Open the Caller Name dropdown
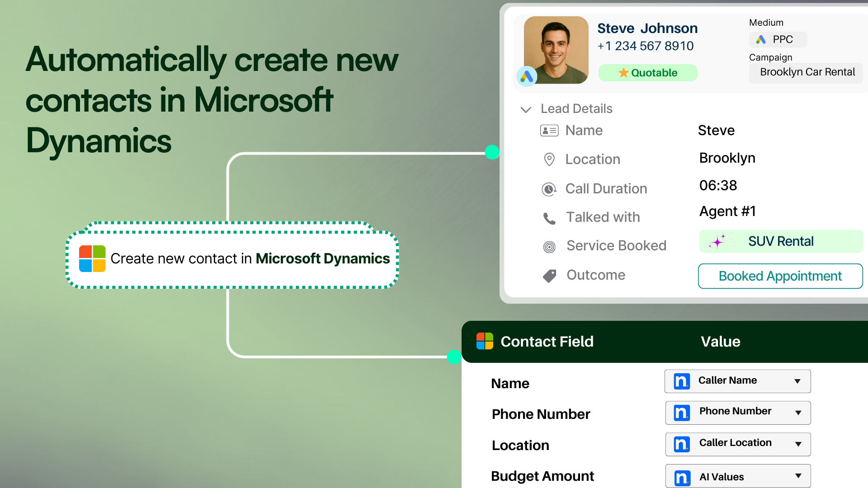The width and height of the screenshot is (868, 488). coord(797,381)
